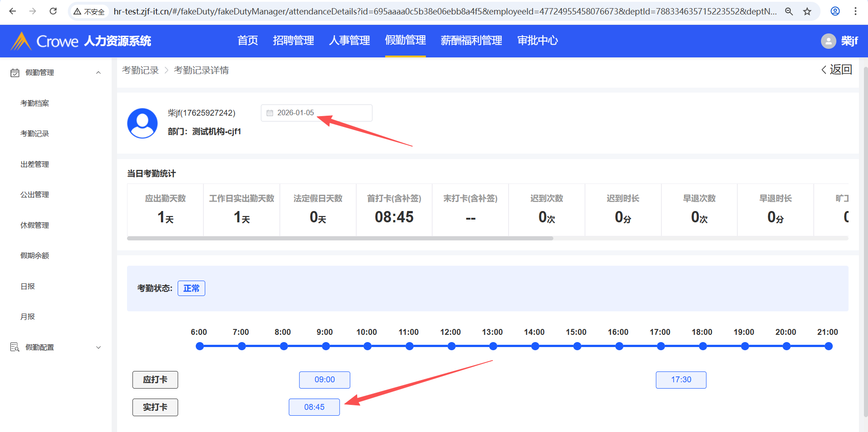868x432 pixels.
Task: Click user avatar in header
Action: click(x=828, y=41)
